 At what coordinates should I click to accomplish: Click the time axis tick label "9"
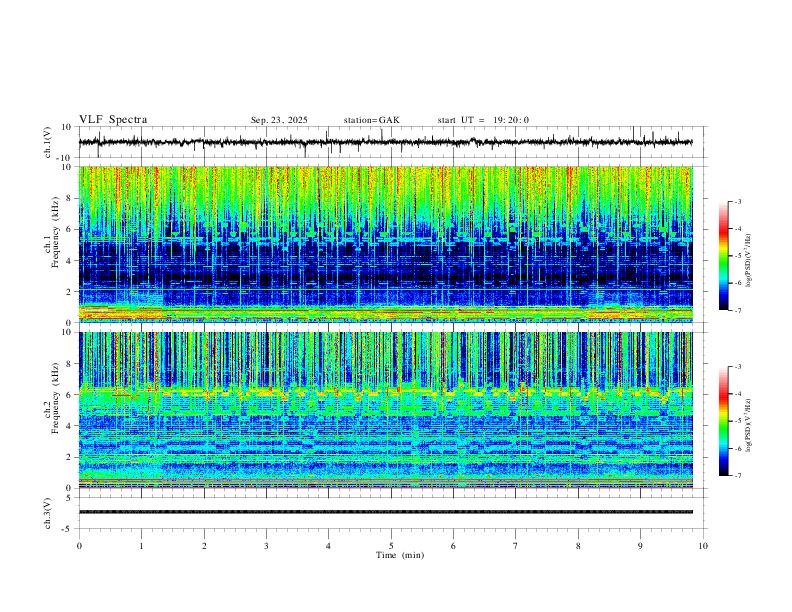640,546
